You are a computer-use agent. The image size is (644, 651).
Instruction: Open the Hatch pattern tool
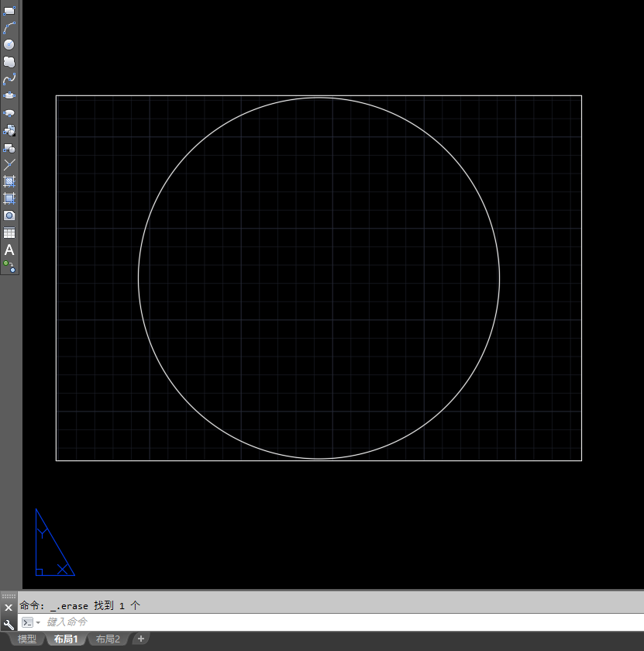[9, 181]
